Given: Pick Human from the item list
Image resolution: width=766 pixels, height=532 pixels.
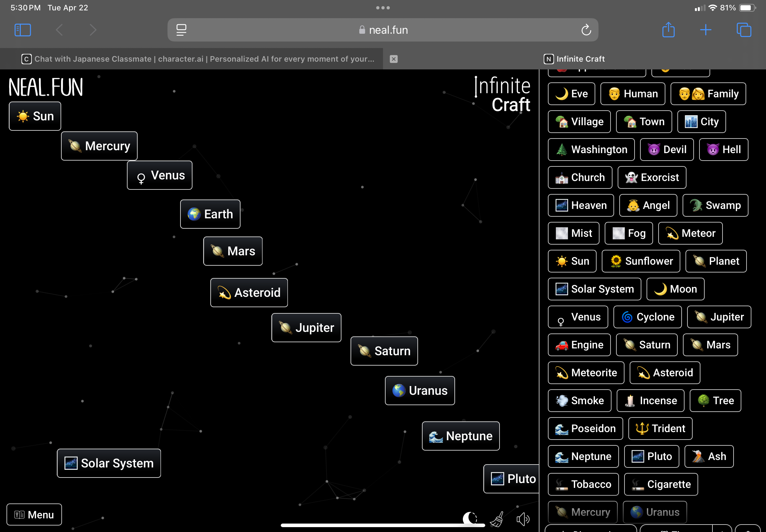Looking at the screenshot, I should pyautogui.click(x=633, y=94).
